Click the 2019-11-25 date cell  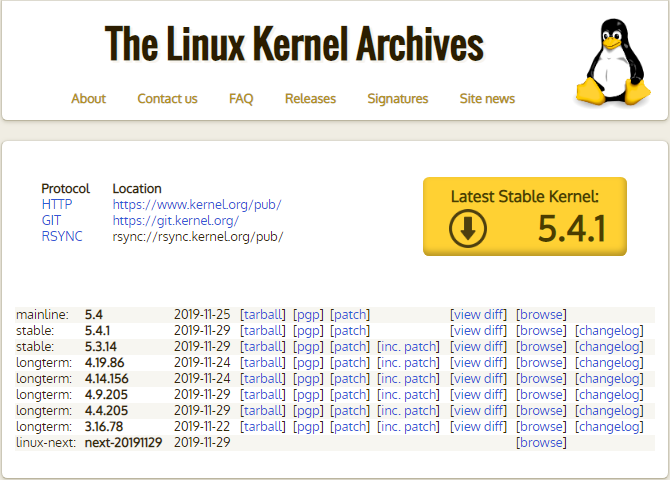tap(202, 315)
